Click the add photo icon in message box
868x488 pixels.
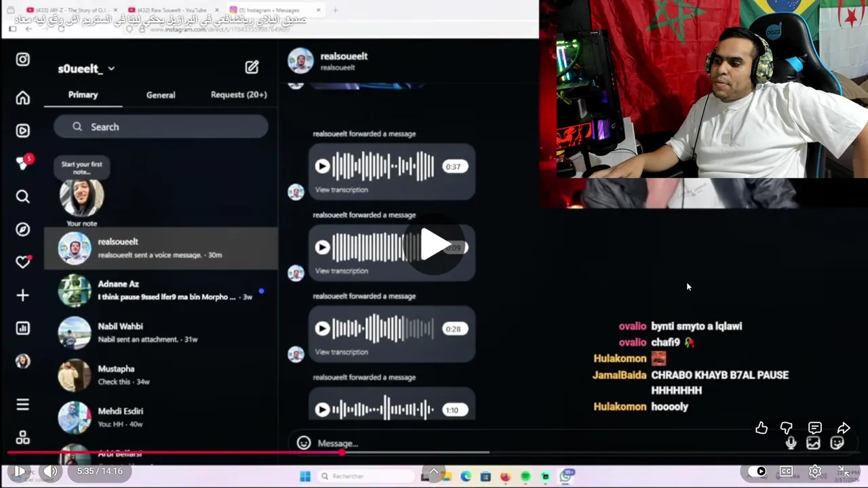pos(813,443)
